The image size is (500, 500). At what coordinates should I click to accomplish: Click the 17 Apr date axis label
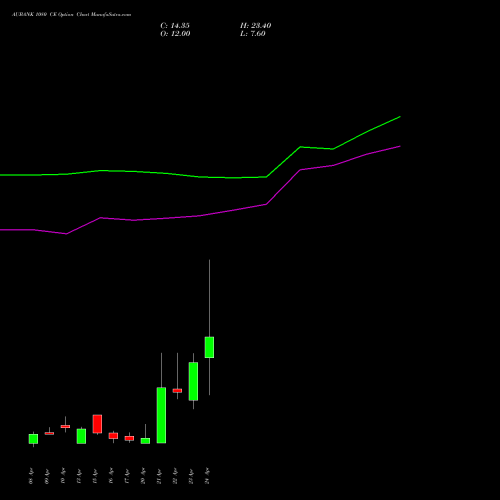click(127, 477)
